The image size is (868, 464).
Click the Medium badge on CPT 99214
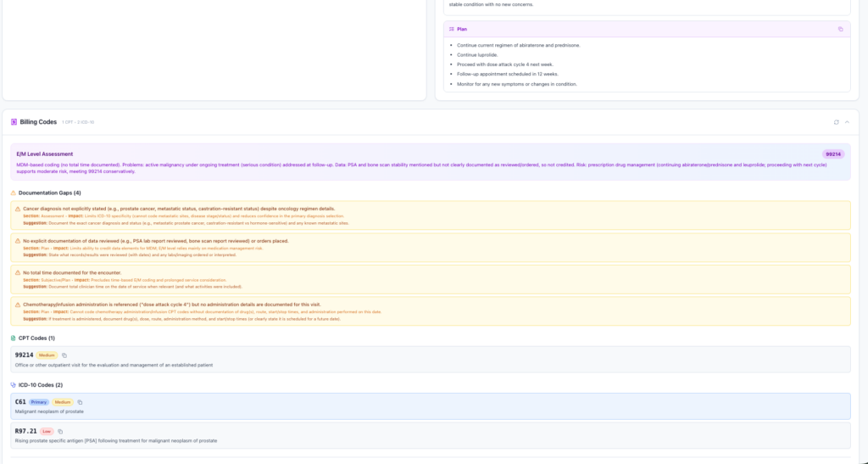(47, 355)
